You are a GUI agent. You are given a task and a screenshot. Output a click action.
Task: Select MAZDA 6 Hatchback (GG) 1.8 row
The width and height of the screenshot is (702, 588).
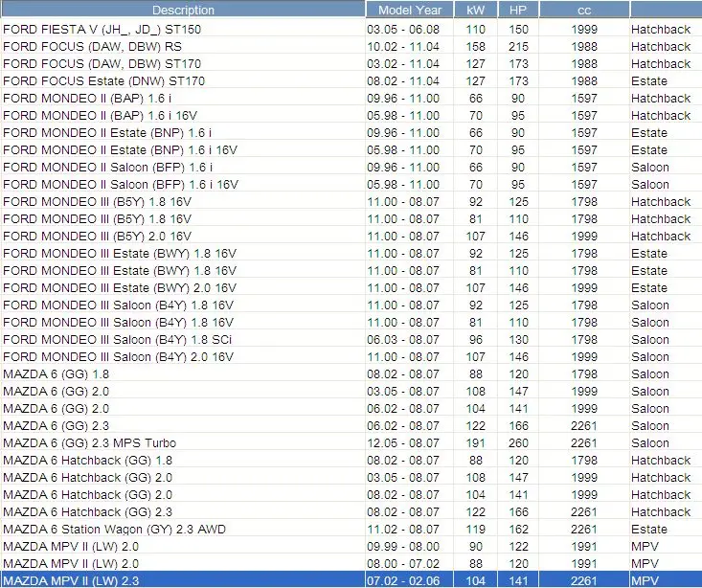(x=351, y=461)
